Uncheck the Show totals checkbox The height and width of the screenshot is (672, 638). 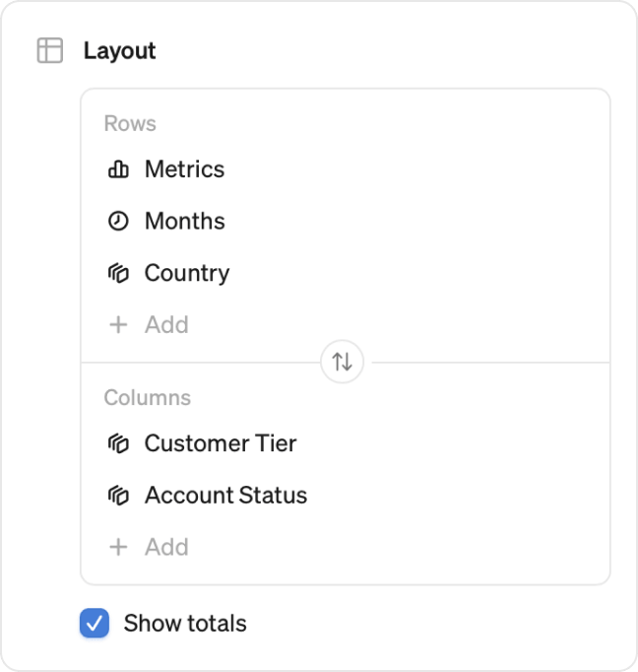pyautogui.click(x=95, y=623)
